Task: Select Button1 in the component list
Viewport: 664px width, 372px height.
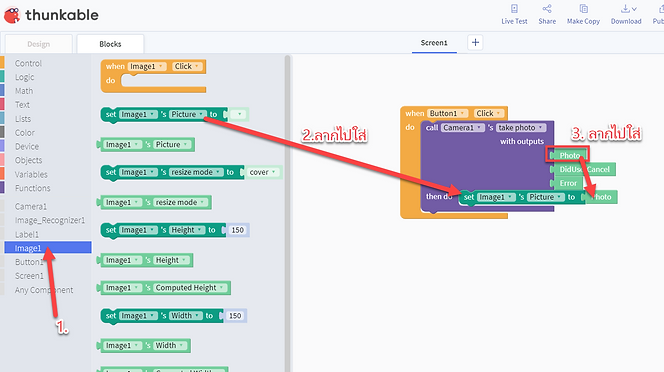Action: tap(29, 262)
